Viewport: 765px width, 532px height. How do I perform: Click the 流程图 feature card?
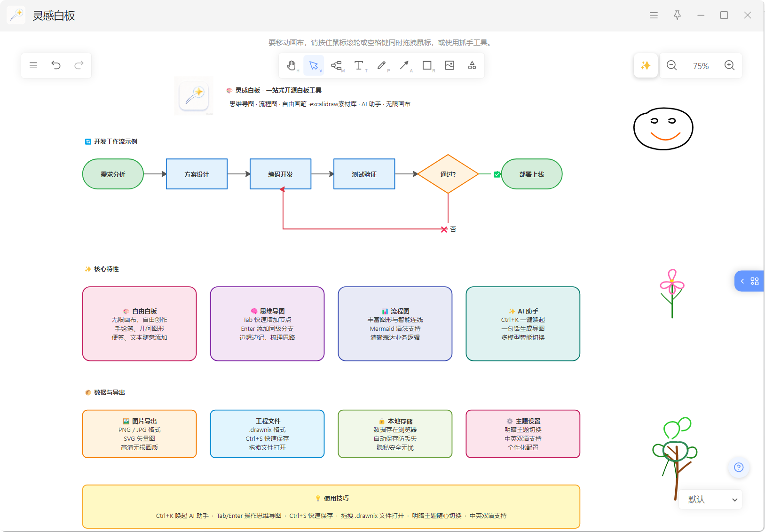click(395, 324)
